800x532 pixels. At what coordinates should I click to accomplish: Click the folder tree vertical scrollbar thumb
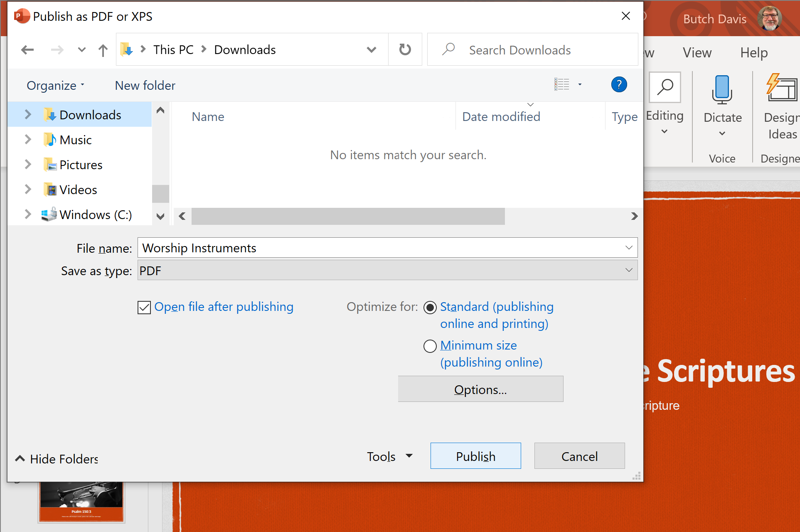click(x=160, y=194)
